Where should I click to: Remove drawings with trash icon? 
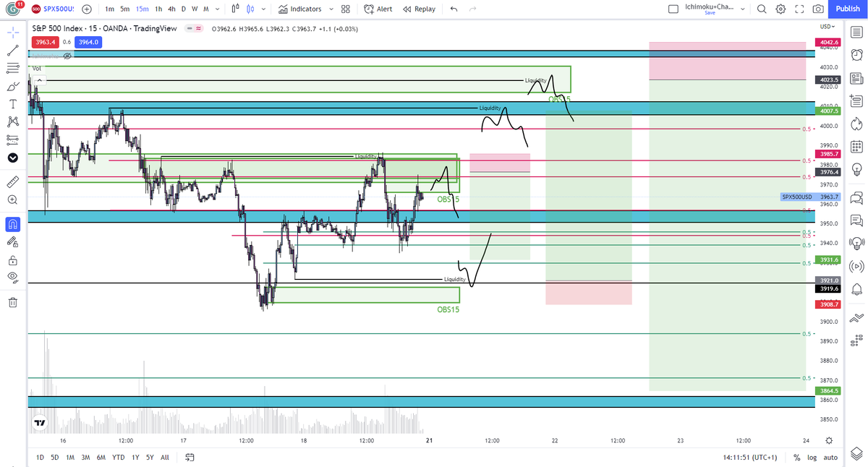pos(12,302)
